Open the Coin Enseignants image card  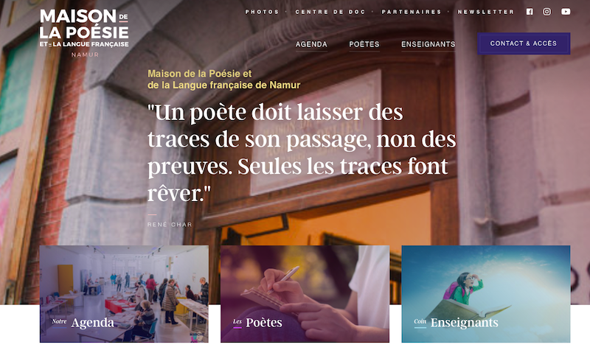486,294
